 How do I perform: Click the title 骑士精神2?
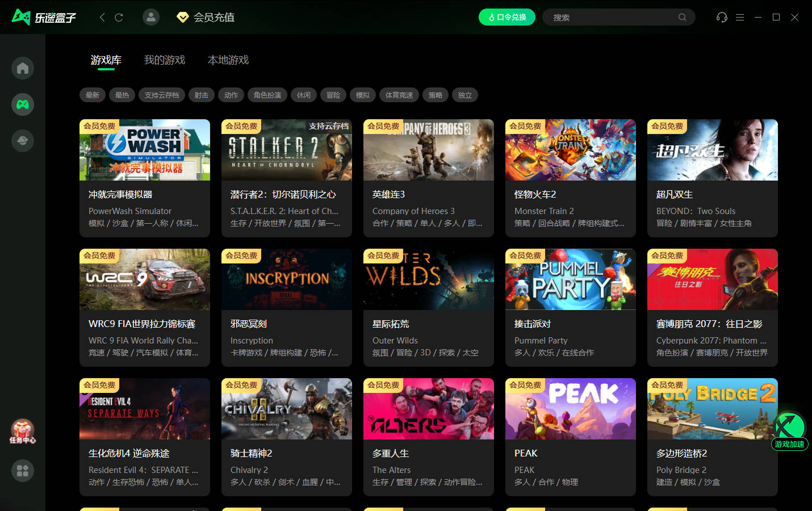[251, 454]
